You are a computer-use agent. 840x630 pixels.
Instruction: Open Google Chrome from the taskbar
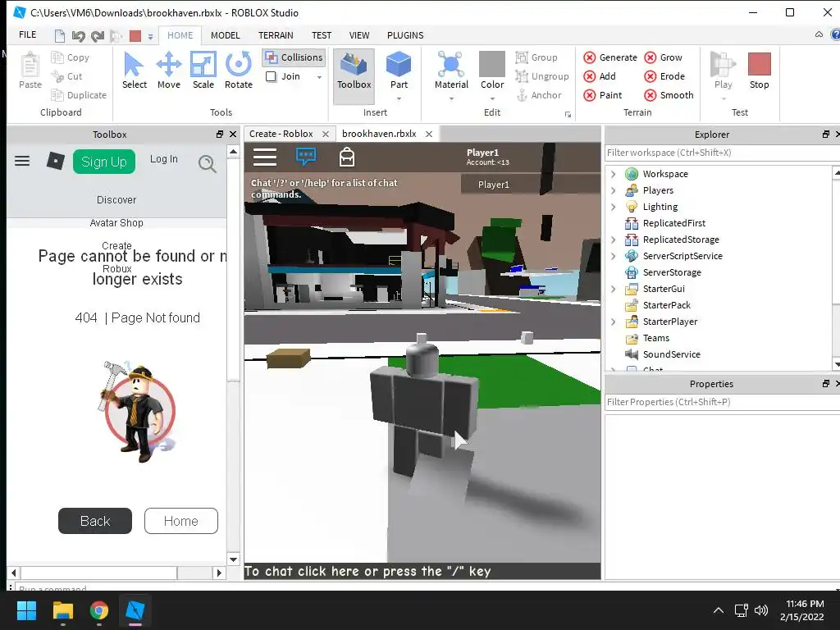(x=98, y=610)
